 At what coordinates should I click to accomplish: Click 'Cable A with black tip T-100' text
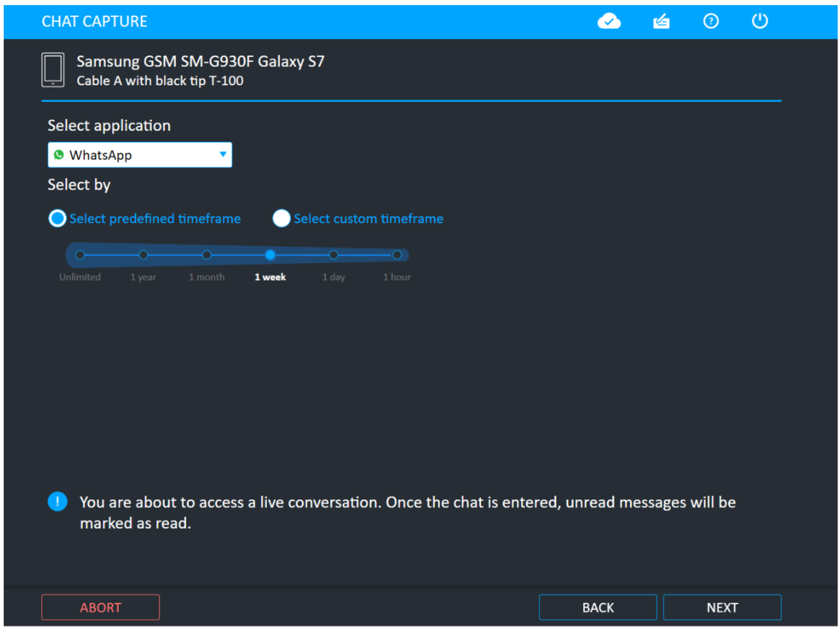(x=160, y=81)
